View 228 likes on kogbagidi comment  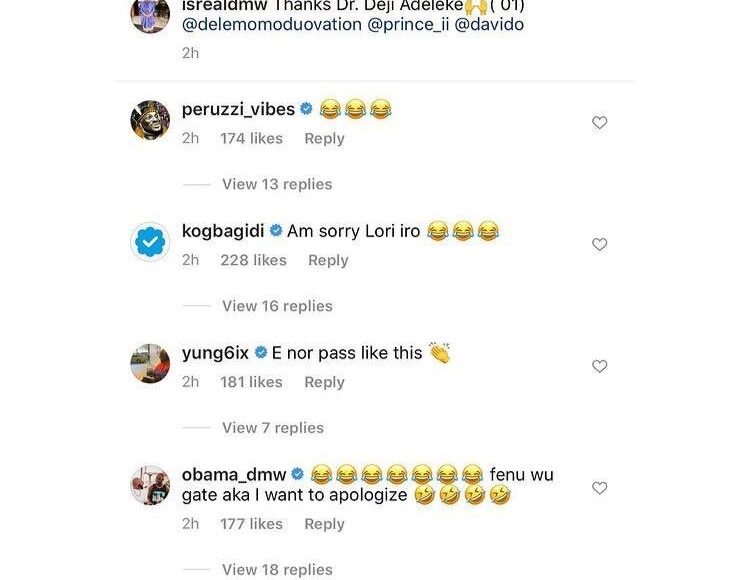coord(254,261)
